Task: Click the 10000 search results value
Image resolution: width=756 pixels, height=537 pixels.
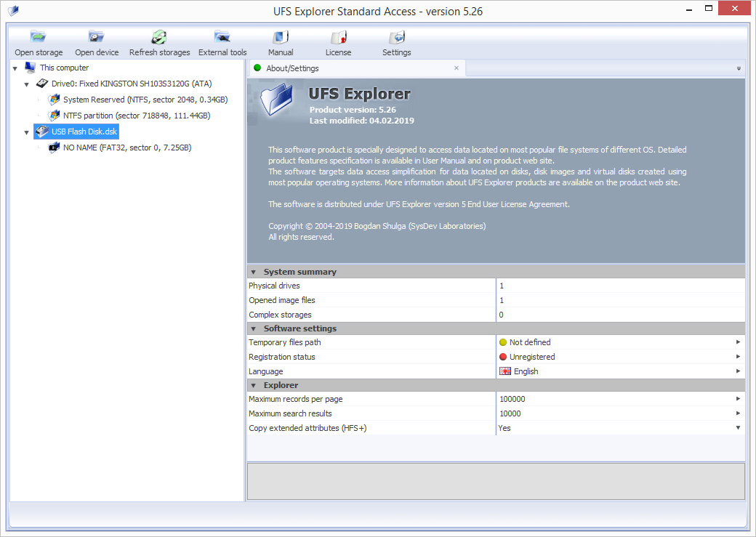Action: (510, 413)
